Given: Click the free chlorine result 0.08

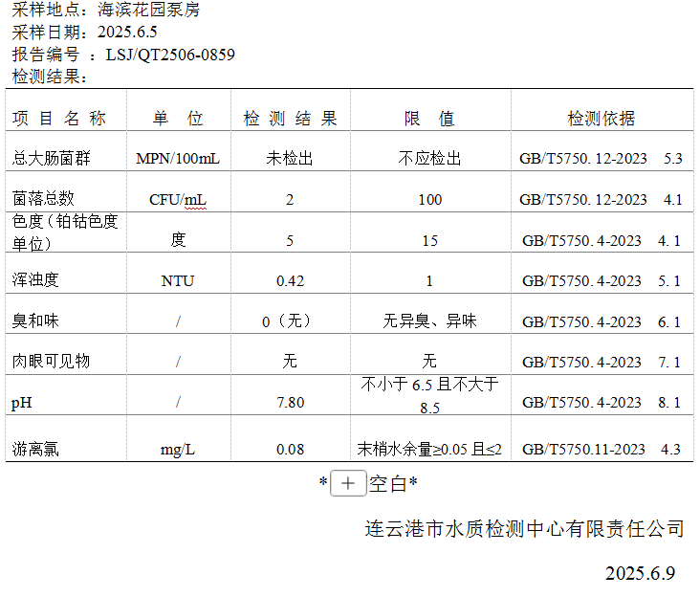Looking at the screenshot, I should click(290, 449).
